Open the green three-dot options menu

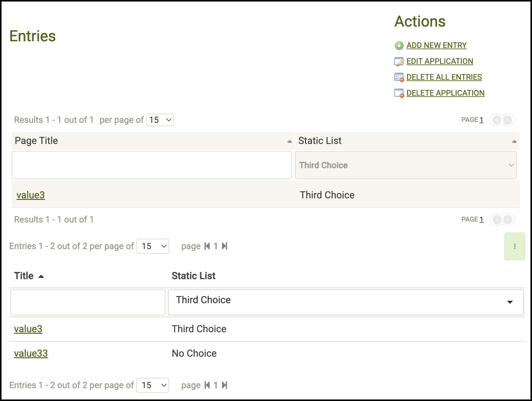515,246
